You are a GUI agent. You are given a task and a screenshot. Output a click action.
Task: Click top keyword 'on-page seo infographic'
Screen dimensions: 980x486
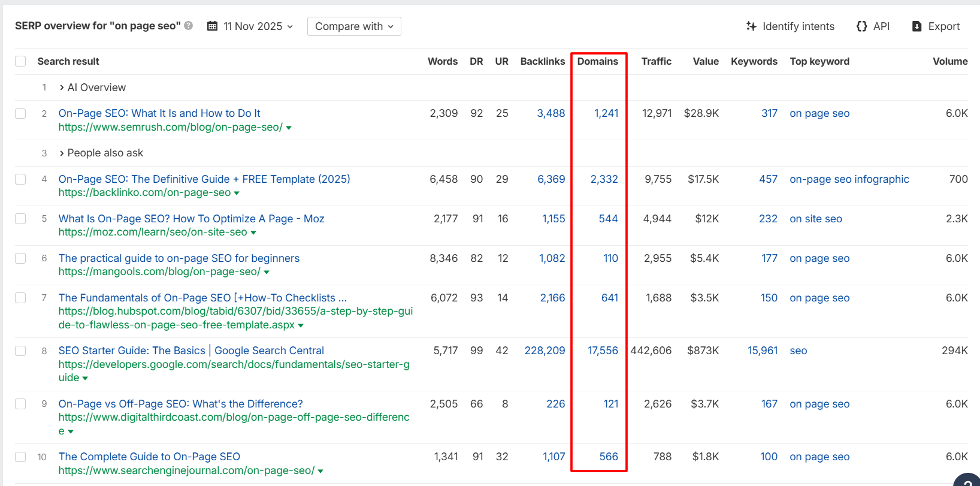coord(849,179)
